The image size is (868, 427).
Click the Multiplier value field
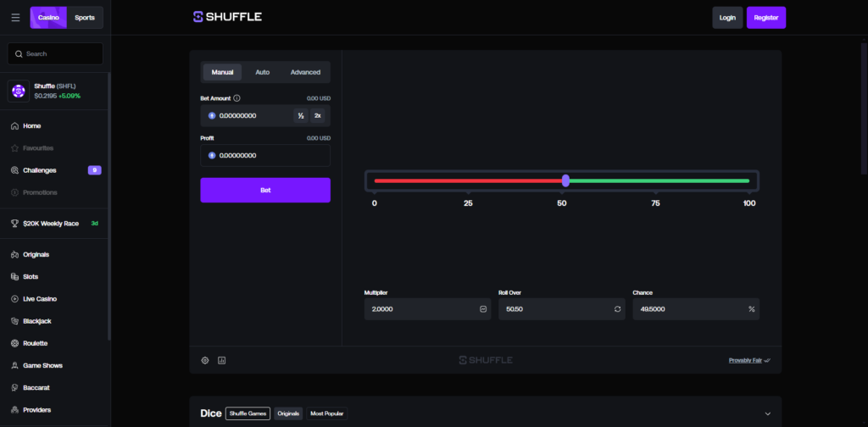[427, 309]
